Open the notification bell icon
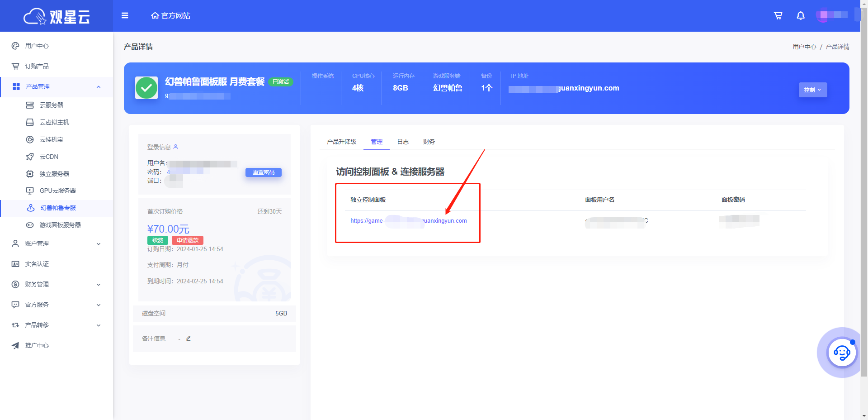The width and height of the screenshot is (868, 420). (x=801, y=16)
